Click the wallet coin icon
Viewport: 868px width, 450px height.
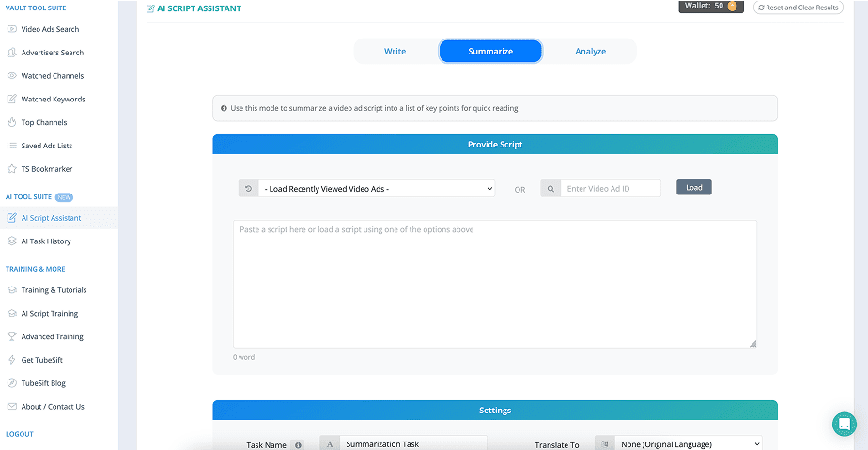pos(733,7)
